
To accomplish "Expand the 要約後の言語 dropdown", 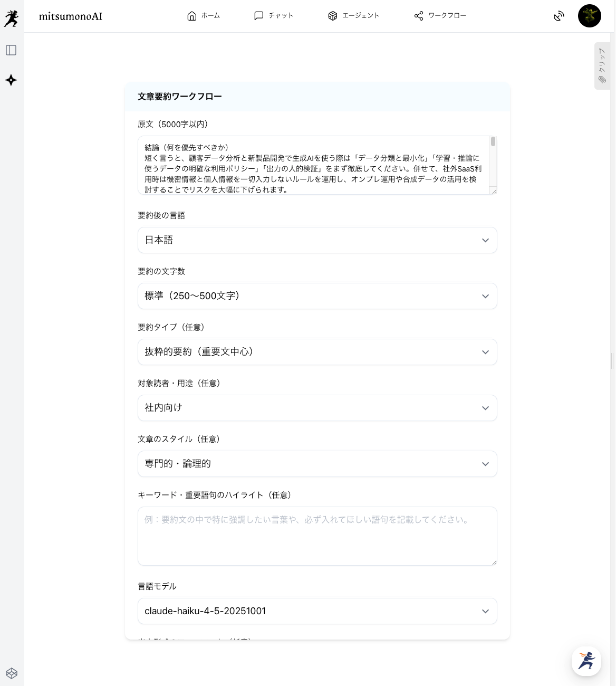I will (317, 240).
